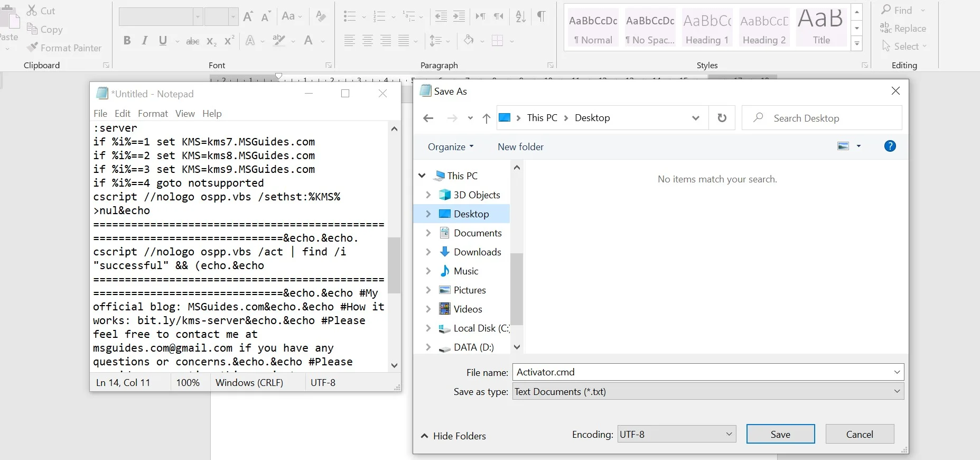Click Borders icon in Paragraph group
Image resolution: width=980 pixels, height=460 pixels.
[497, 40]
